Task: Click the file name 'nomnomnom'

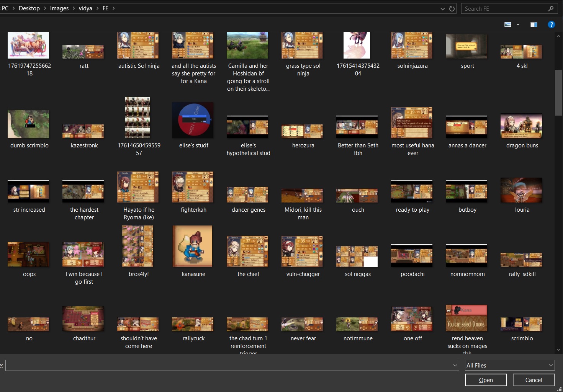Action: 468,274
